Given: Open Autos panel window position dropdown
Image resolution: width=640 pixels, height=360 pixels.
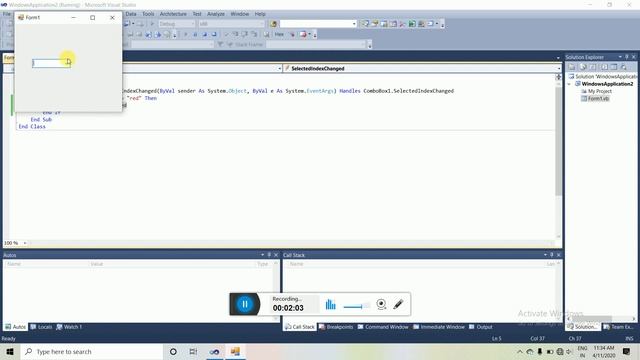Looking at the screenshot, I should tap(262, 255).
